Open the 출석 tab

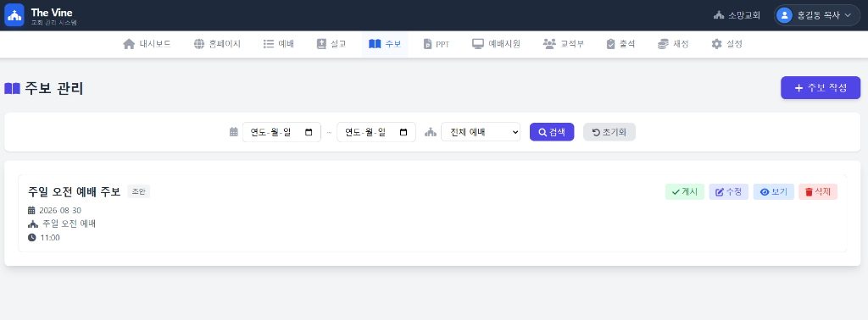[620, 44]
